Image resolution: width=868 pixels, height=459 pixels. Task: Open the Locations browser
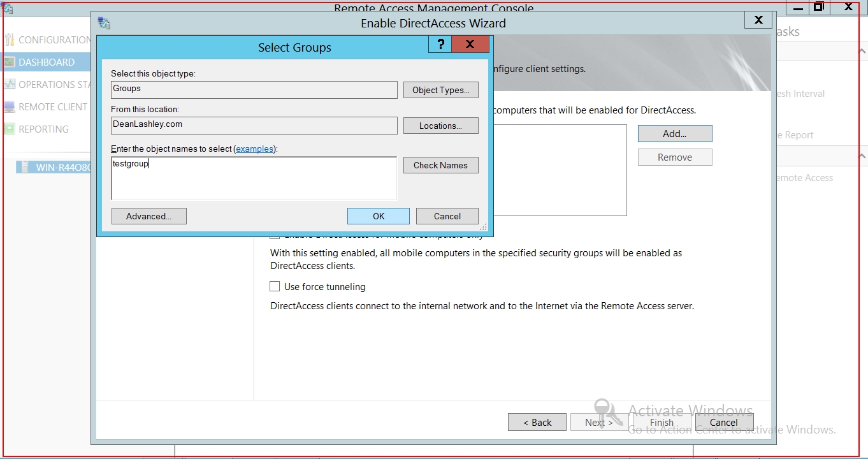point(440,126)
